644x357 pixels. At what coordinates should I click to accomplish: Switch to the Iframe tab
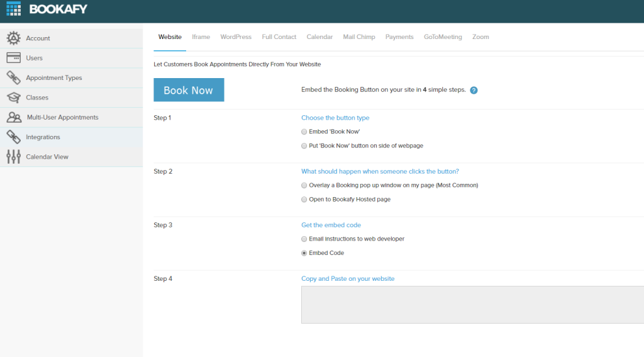coord(201,37)
